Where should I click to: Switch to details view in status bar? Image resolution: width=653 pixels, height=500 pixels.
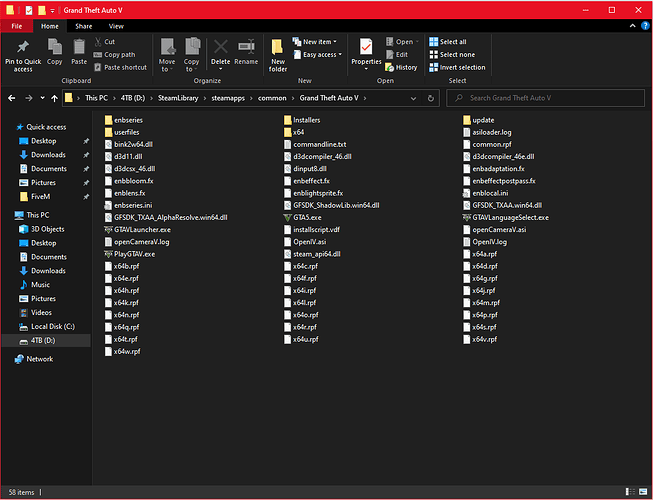pyautogui.click(x=630, y=493)
